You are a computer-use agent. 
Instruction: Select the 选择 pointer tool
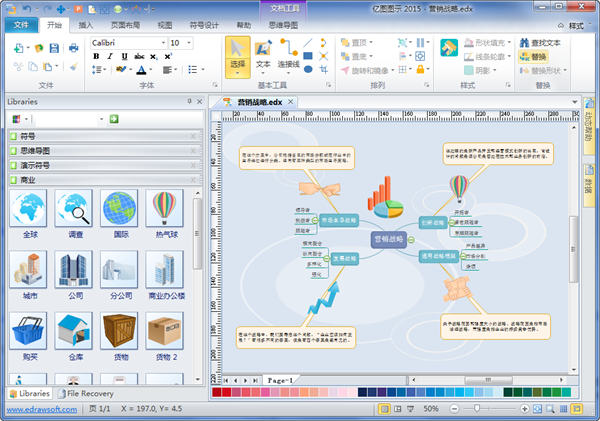pos(237,57)
